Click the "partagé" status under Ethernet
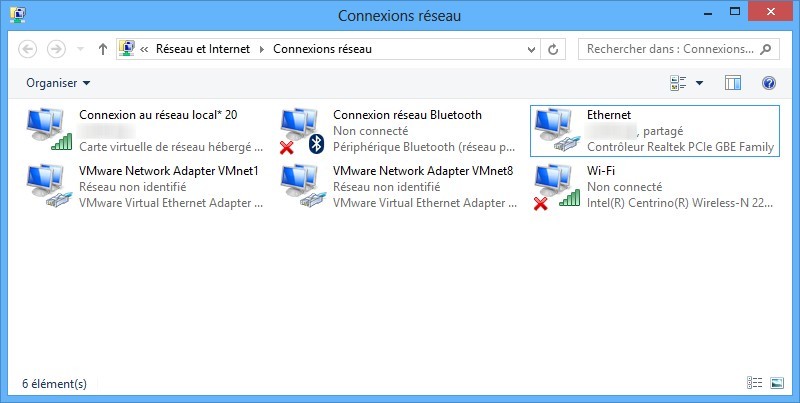This screenshot has height=403, width=800. coord(663,131)
